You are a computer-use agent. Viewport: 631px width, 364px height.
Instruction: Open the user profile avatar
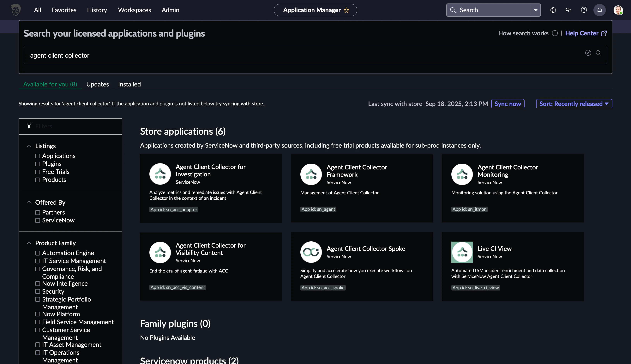click(618, 10)
